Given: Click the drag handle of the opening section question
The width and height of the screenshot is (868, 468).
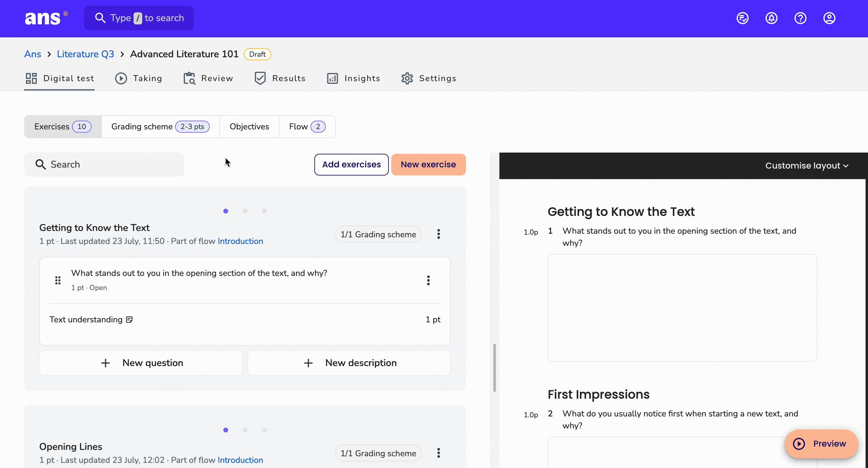Looking at the screenshot, I should pyautogui.click(x=58, y=280).
